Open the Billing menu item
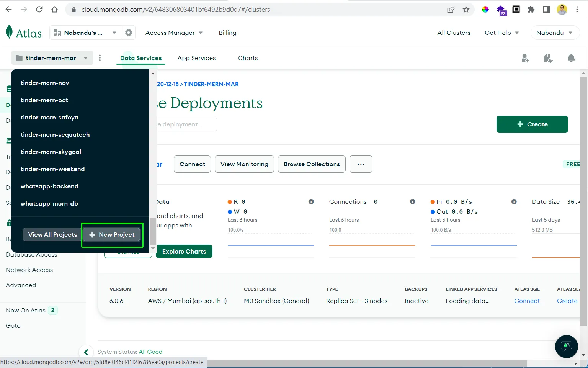 tap(227, 33)
